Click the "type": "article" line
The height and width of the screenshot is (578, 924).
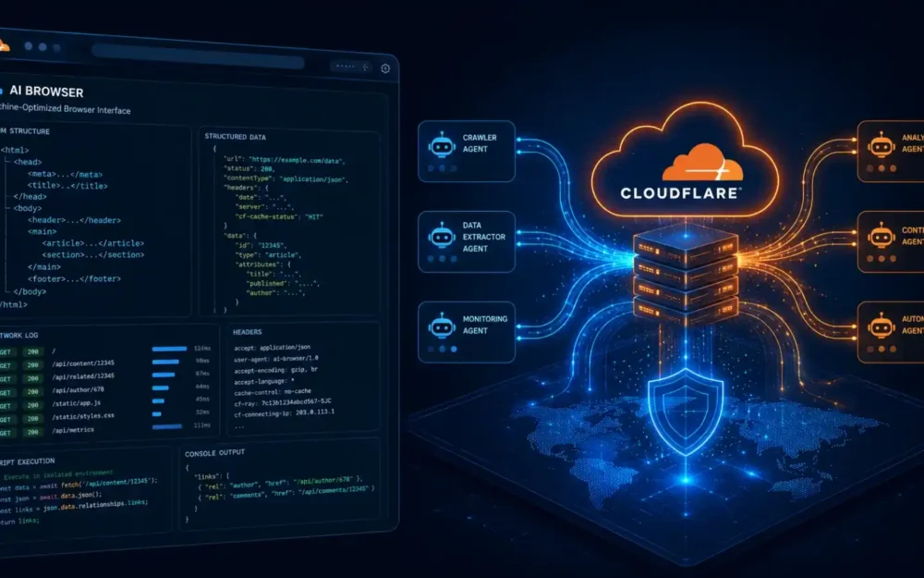coord(268,255)
